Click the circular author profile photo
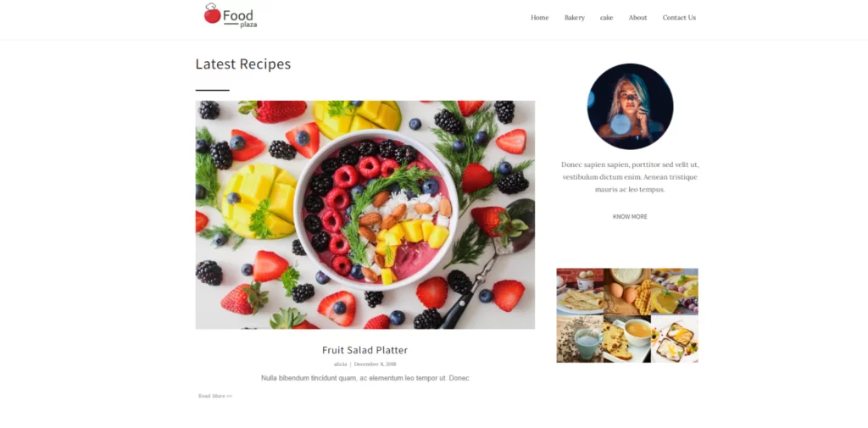Screen dimensions: 868x428 click(x=630, y=106)
